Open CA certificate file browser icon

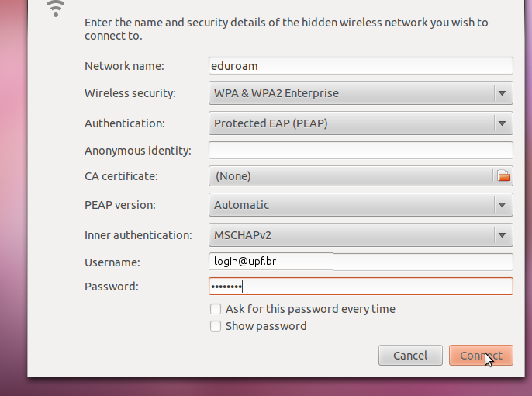tap(503, 176)
